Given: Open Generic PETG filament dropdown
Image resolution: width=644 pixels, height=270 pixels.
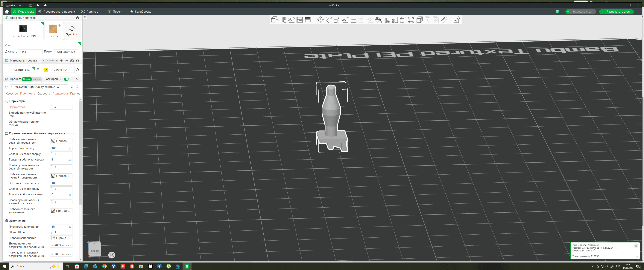Looking at the screenshot, I should click(22, 70).
